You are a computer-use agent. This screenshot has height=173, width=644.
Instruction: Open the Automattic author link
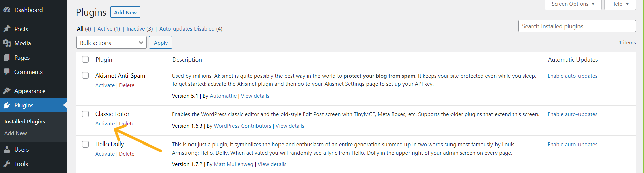click(x=223, y=96)
